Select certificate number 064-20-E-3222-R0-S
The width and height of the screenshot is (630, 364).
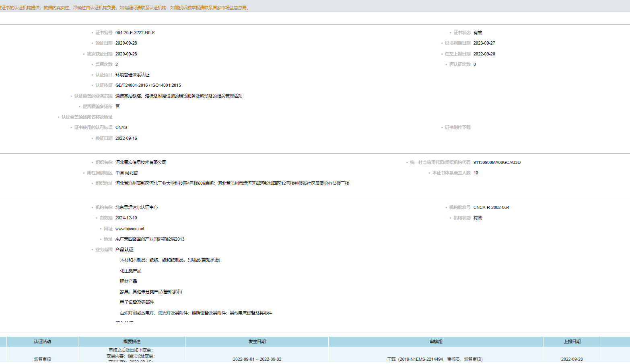click(x=135, y=33)
